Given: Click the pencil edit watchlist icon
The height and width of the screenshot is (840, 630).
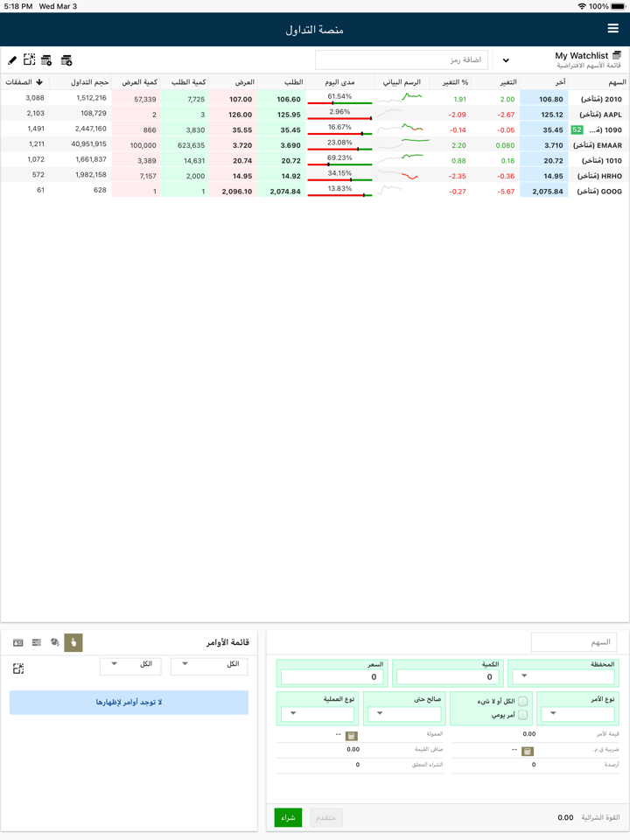Looking at the screenshot, I should (12, 60).
